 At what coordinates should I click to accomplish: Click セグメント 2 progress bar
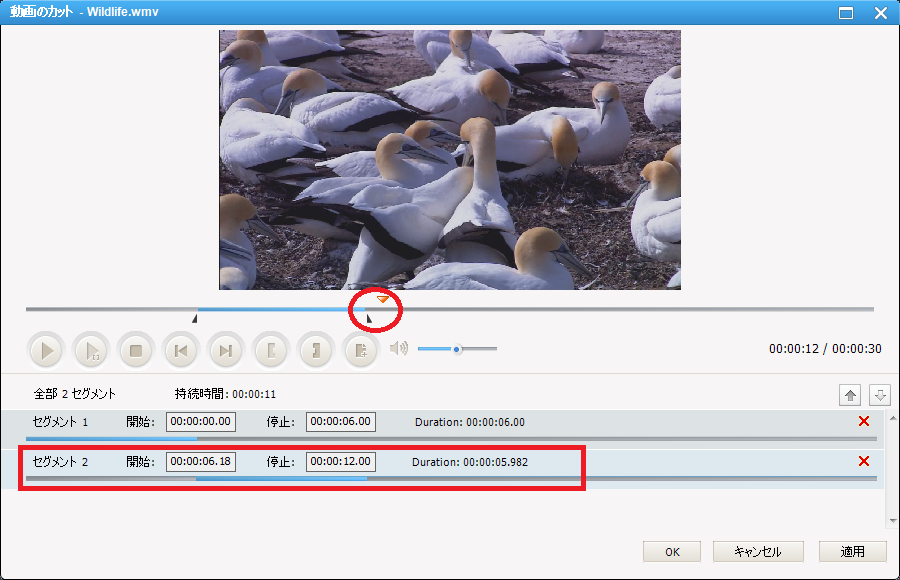451,478
